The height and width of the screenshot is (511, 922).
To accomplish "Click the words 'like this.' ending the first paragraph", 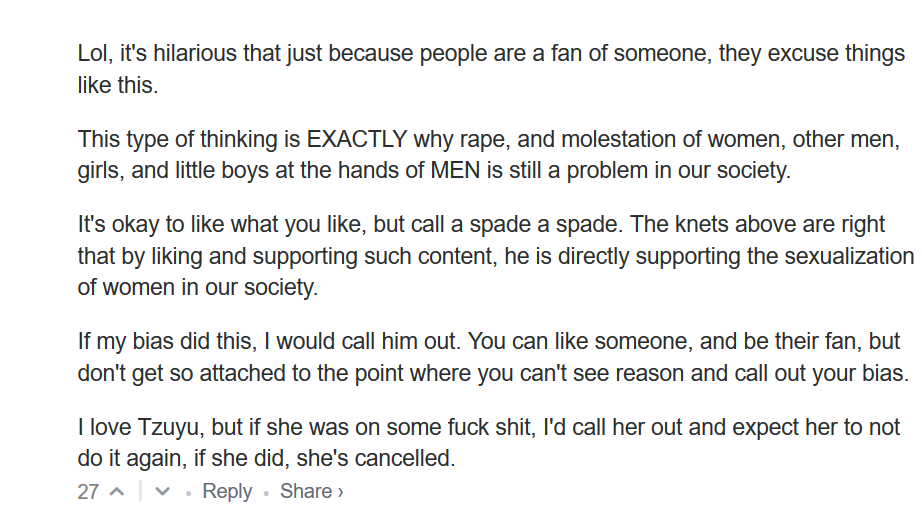I will pos(117,85).
